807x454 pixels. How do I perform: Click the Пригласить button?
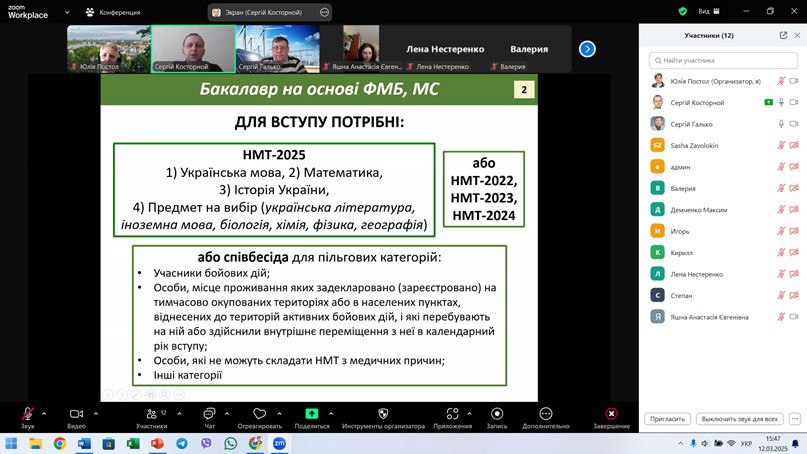coord(668,419)
